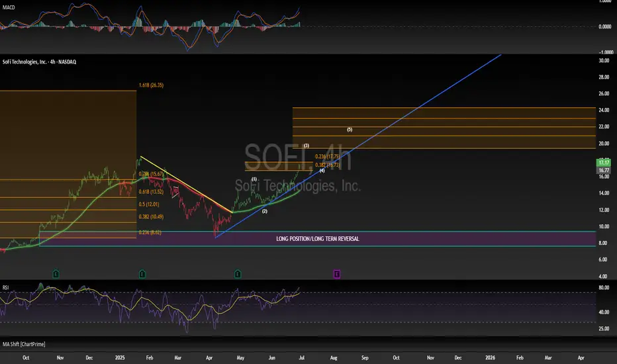Click the MA Shift [ChartPrime] label

[x=24, y=344]
